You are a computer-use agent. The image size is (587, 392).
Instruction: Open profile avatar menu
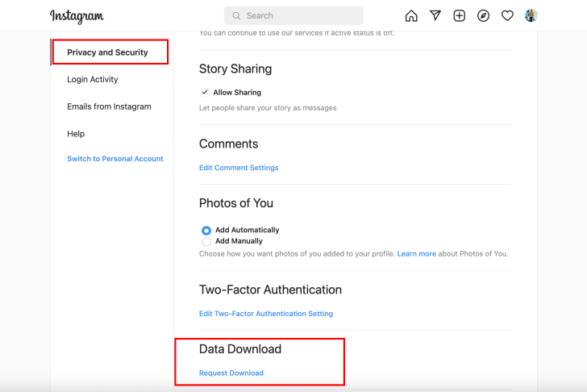pyautogui.click(x=531, y=15)
